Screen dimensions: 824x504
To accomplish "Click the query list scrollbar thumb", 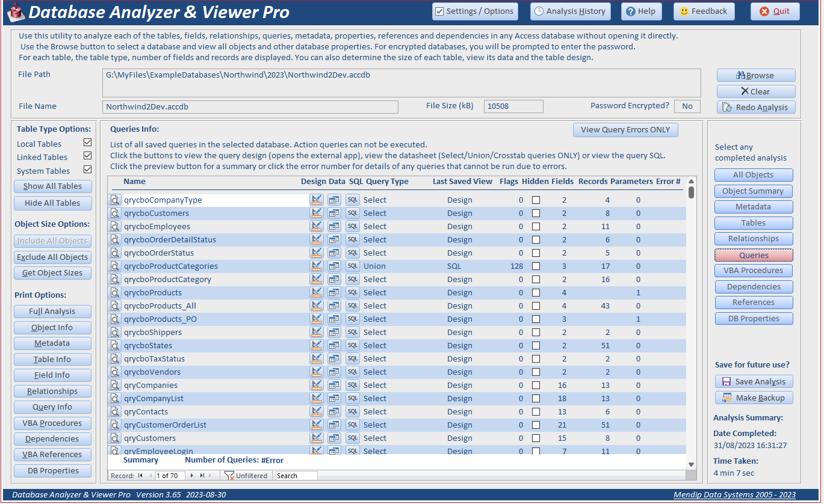I will tap(691, 192).
